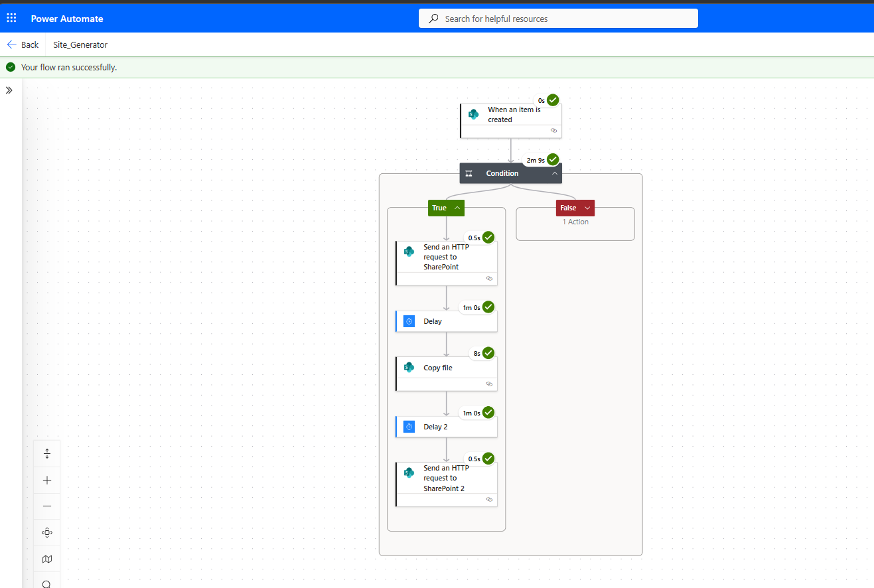Click the search for helpful resources field
Viewport: 874px width, 588px height.
(x=558, y=19)
